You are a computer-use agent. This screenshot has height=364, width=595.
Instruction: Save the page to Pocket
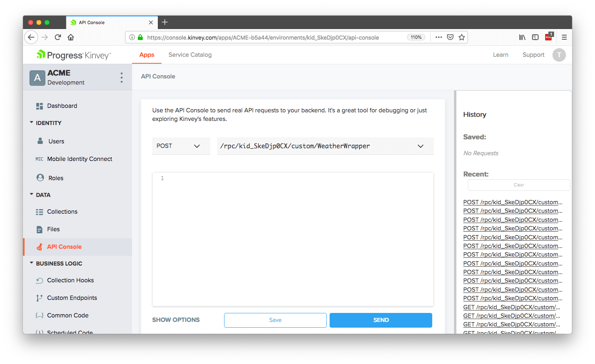(450, 37)
